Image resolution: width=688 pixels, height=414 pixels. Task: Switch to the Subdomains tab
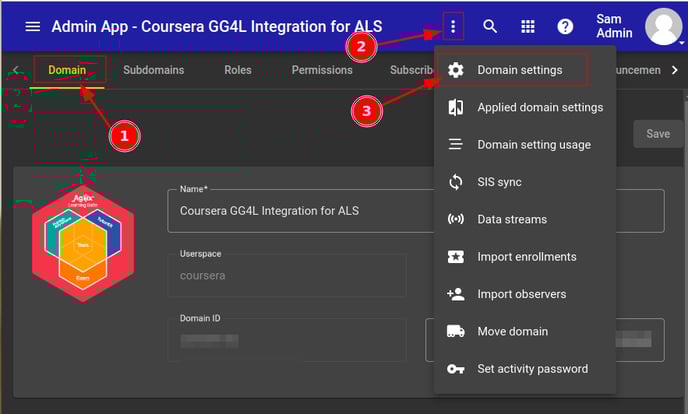[x=154, y=70]
